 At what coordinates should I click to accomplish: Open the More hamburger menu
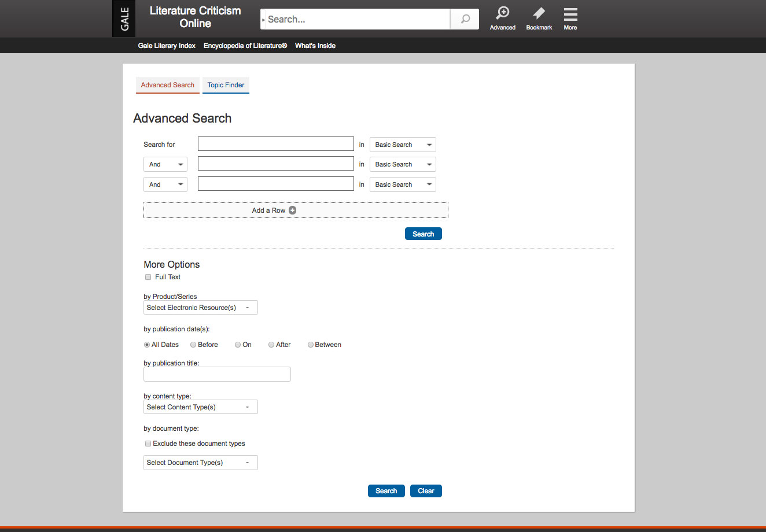point(570,19)
